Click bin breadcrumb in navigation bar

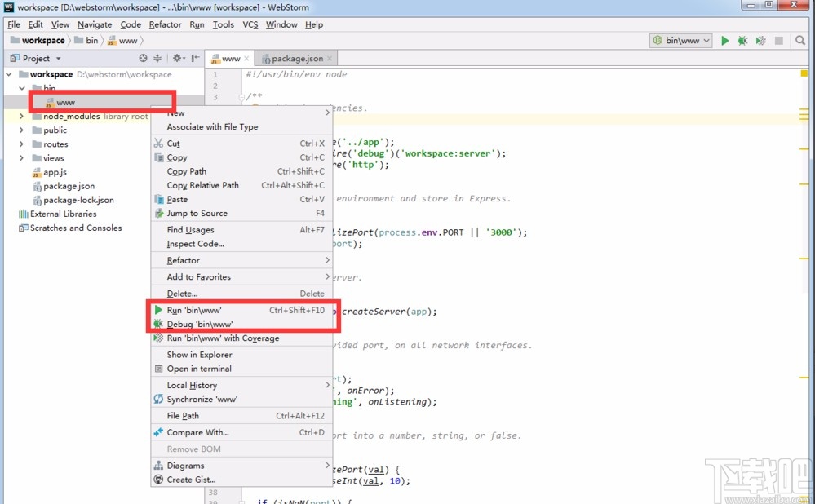click(x=86, y=41)
